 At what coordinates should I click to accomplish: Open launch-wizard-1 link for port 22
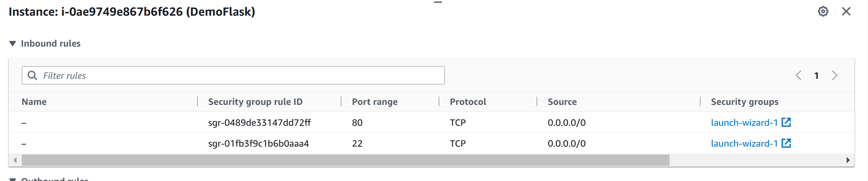point(744,144)
